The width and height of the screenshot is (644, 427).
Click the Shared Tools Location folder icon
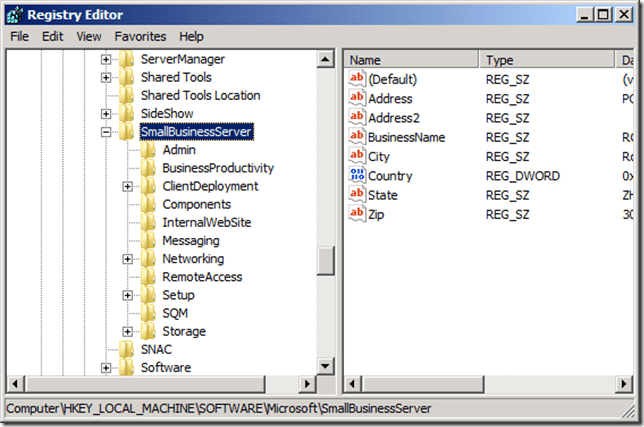126,95
